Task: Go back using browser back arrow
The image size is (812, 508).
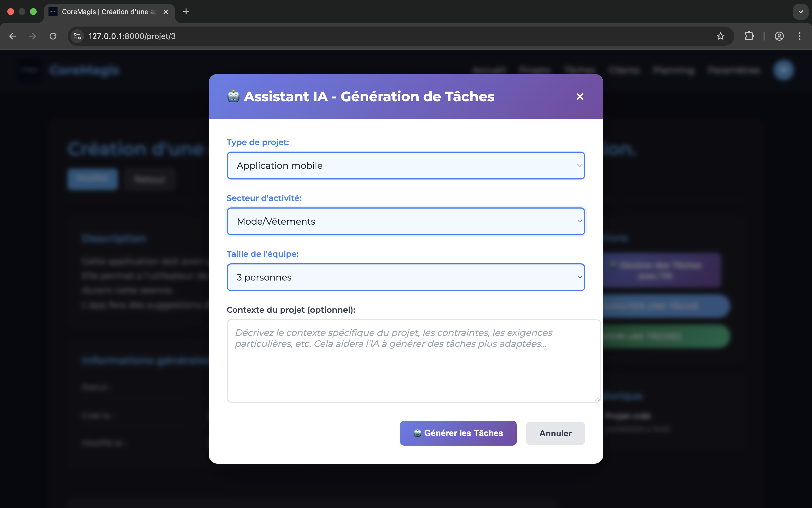Action: pyautogui.click(x=12, y=36)
